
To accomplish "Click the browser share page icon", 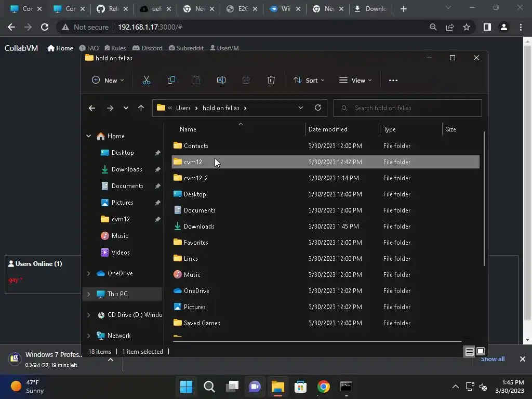I will coord(450,27).
